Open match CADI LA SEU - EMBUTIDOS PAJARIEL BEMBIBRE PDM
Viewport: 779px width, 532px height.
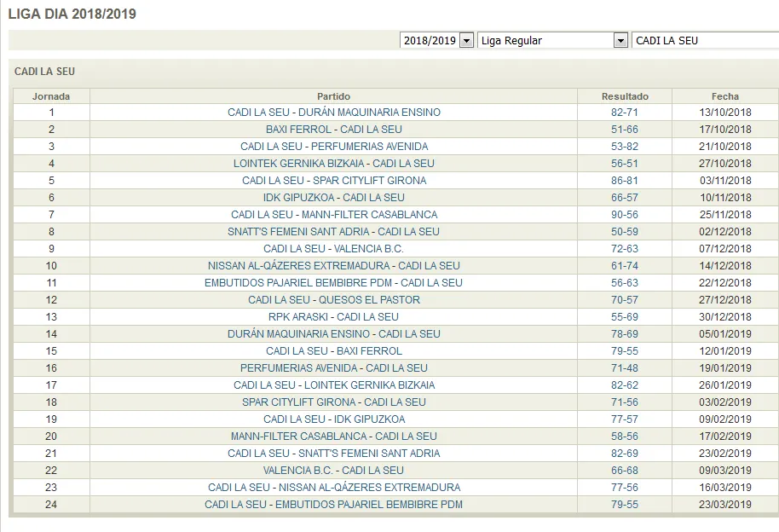pos(334,504)
